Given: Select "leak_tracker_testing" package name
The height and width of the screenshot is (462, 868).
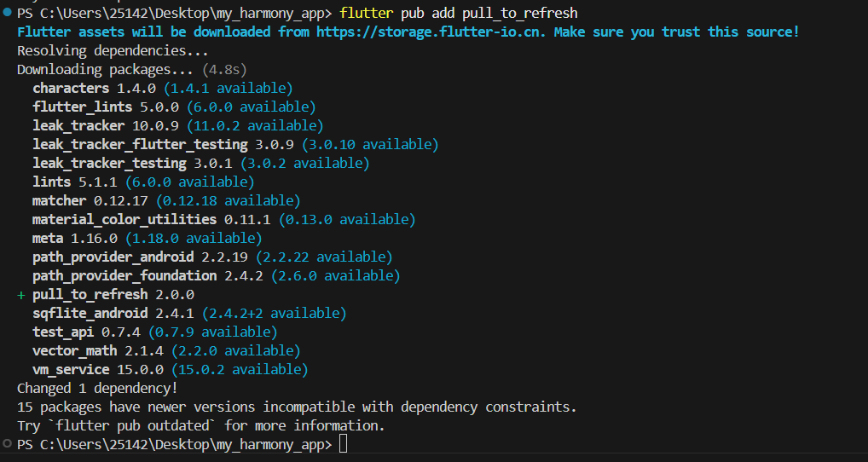Looking at the screenshot, I should tap(110, 163).
